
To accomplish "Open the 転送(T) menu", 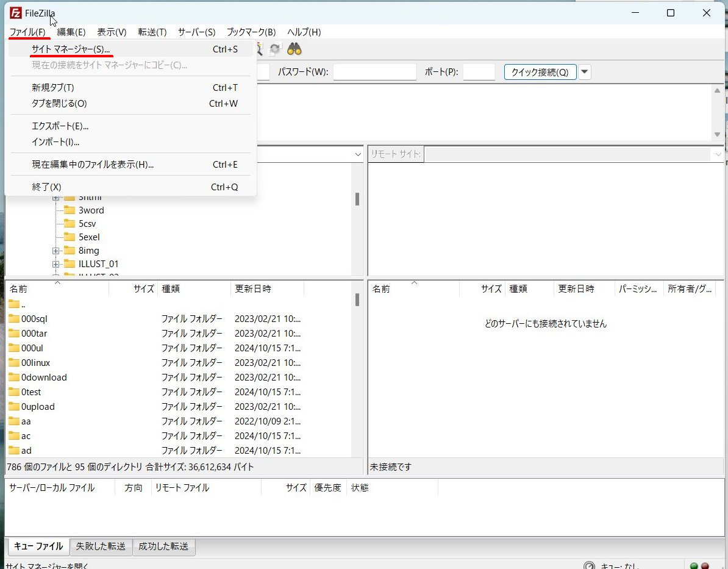I will 152,32.
